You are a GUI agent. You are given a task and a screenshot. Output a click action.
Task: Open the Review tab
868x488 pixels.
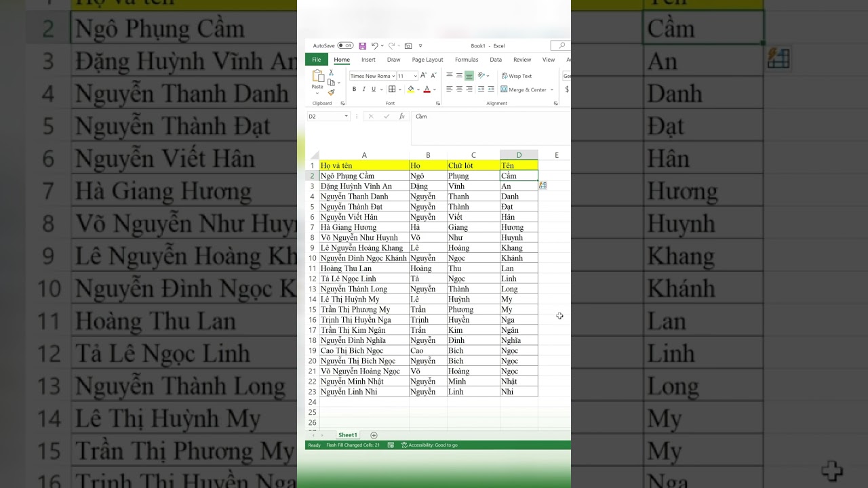click(522, 60)
